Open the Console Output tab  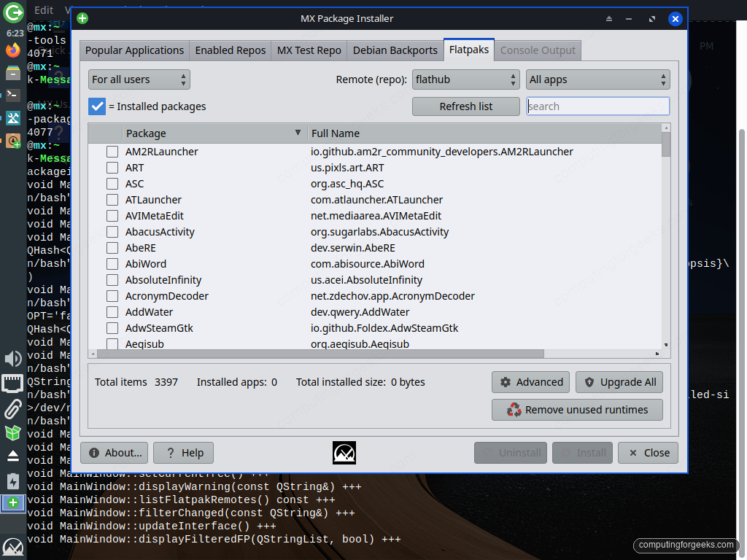click(538, 50)
